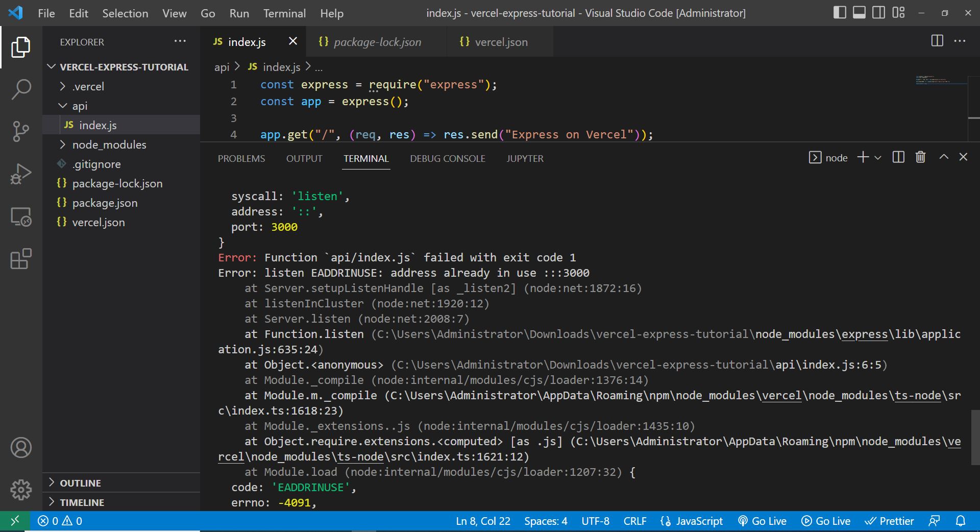Split the editor to the right
The width and height of the screenshot is (980, 532).
tap(937, 41)
